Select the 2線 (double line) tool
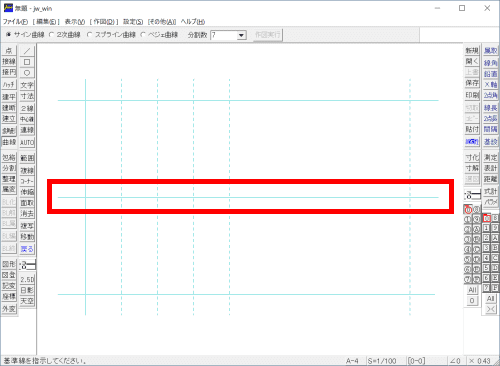The width and height of the screenshot is (500, 366). (x=27, y=108)
